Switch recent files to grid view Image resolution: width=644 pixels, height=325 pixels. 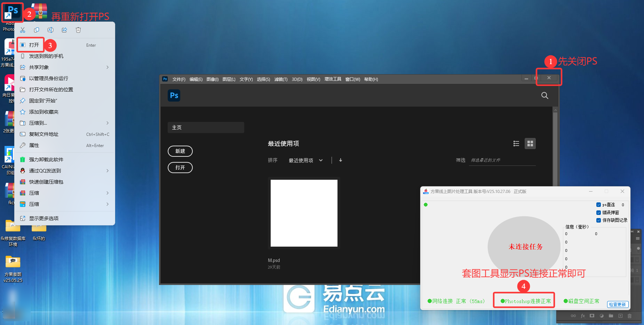(x=530, y=144)
